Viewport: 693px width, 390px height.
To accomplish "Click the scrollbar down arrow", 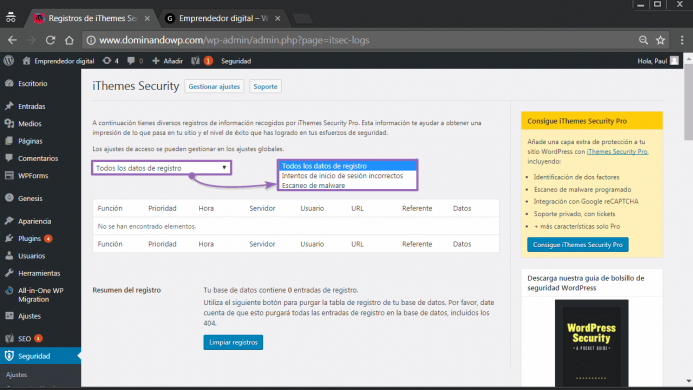I will pos(688,381).
